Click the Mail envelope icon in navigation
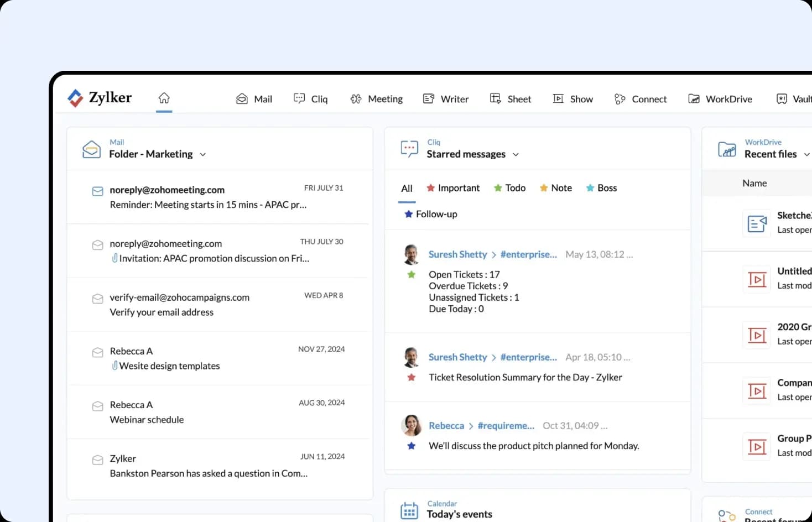This screenshot has height=522, width=812. click(242, 99)
